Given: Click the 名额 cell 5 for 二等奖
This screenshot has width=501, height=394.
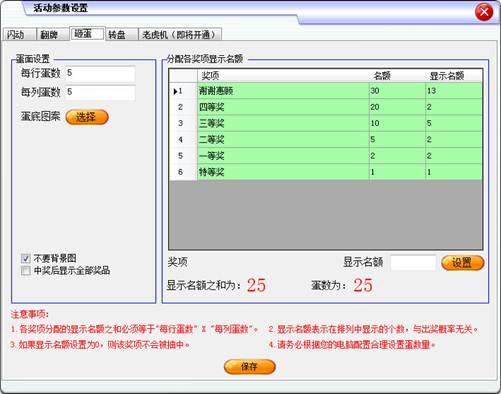Looking at the screenshot, I should [397, 140].
